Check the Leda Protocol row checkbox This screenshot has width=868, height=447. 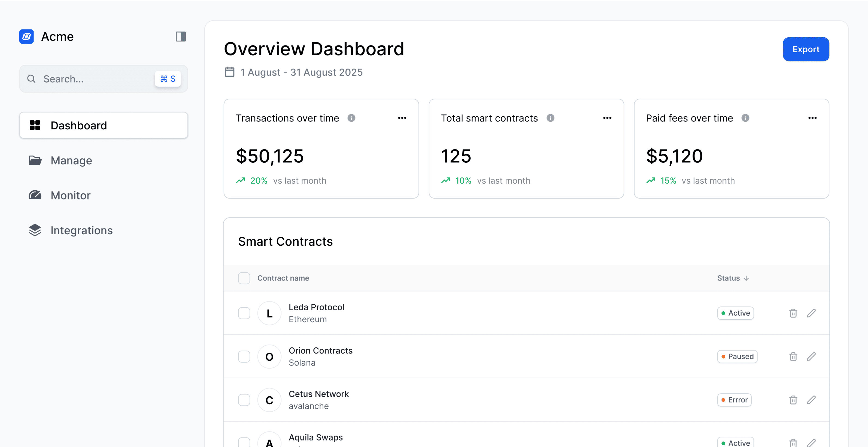click(244, 313)
